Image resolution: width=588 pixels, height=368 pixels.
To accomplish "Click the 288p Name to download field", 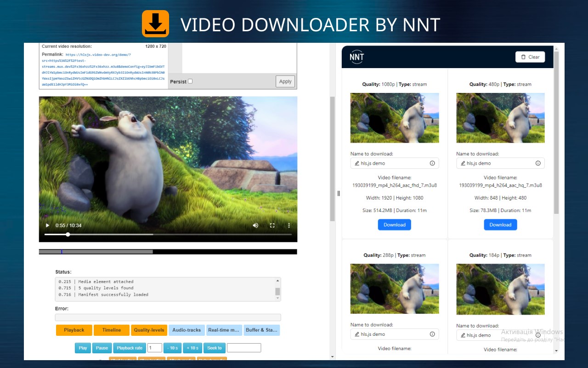I will pos(395,334).
